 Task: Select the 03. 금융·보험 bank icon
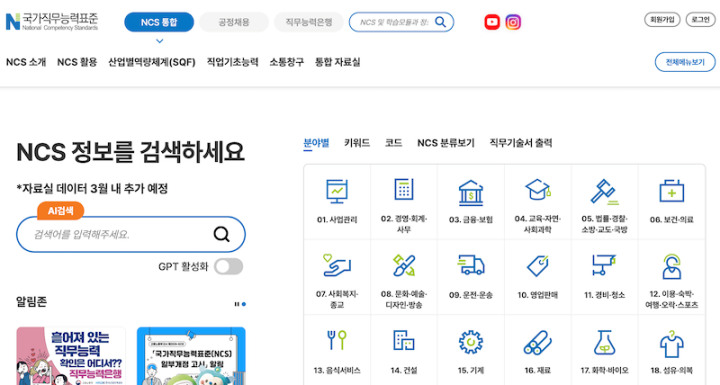[471, 192]
